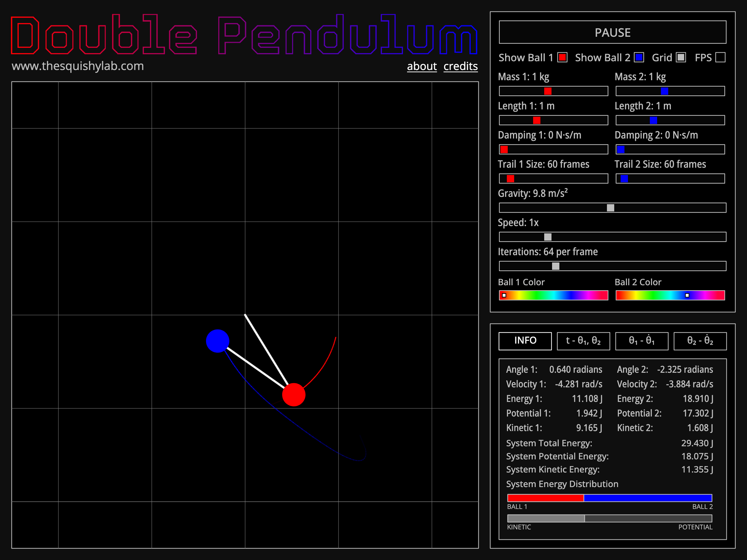747x560 pixels.
Task: Visit the www.thesquishylab.com link
Action: 77,66
